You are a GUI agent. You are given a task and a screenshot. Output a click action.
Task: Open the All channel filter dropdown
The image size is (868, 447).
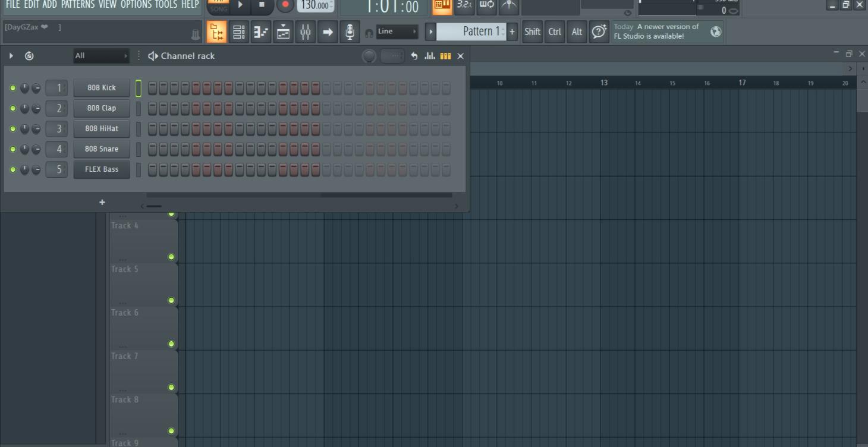[x=101, y=56]
